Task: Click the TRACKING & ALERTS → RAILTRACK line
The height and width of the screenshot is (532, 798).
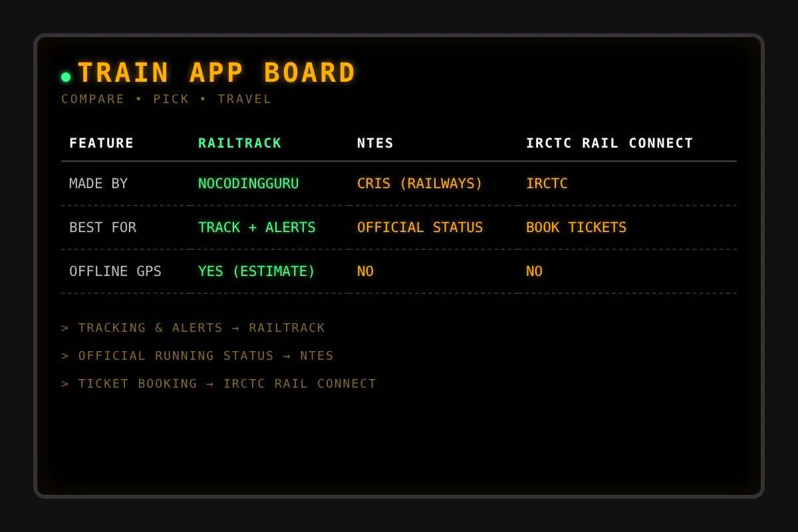Action: point(193,328)
